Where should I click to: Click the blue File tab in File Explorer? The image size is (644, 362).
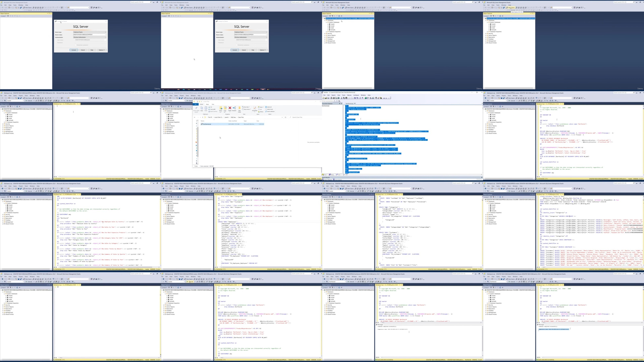[x=196, y=104]
